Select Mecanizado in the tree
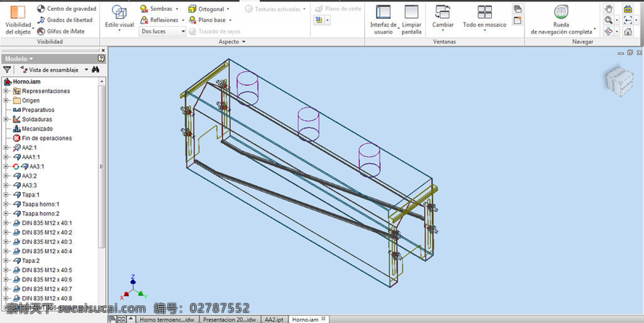This screenshot has width=644, height=323. pyautogui.click(x=33, y=129)
